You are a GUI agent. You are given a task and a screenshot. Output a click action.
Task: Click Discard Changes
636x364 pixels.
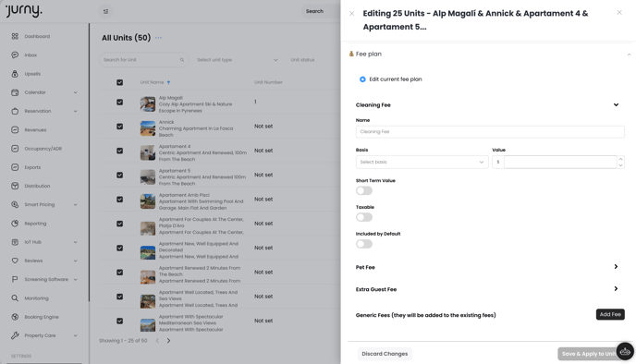click(385, 354)
